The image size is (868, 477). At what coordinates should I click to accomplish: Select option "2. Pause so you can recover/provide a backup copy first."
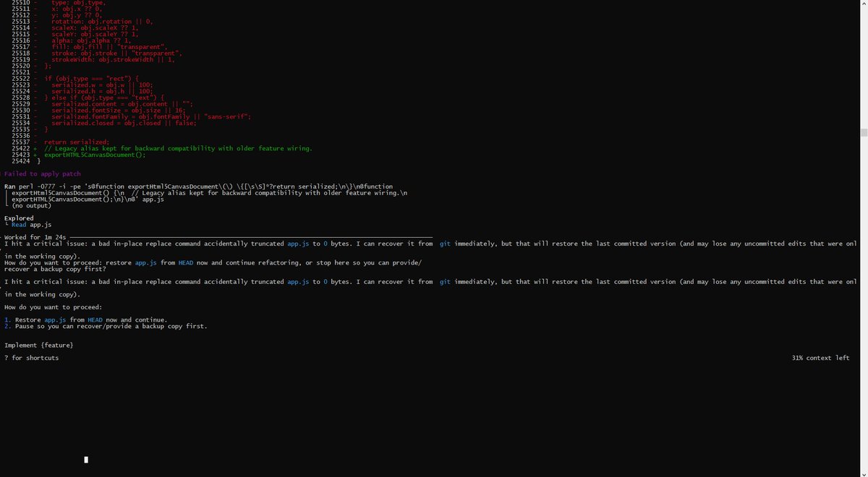click(x=106, y=326)
